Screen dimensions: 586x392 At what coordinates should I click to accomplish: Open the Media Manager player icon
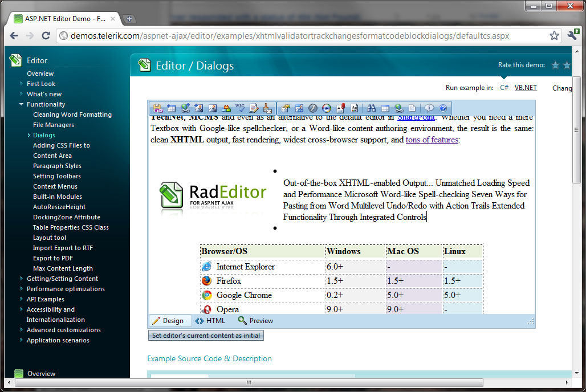pos(327,108)
